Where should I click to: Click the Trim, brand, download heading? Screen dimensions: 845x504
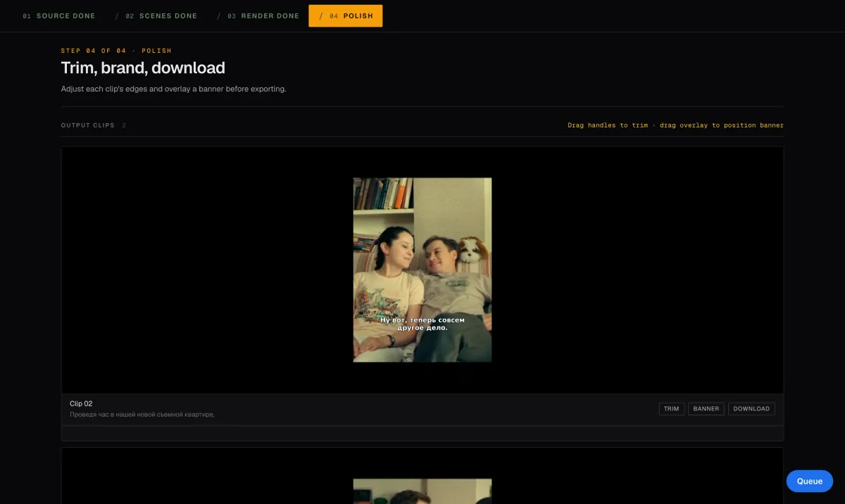click(143, 68)
